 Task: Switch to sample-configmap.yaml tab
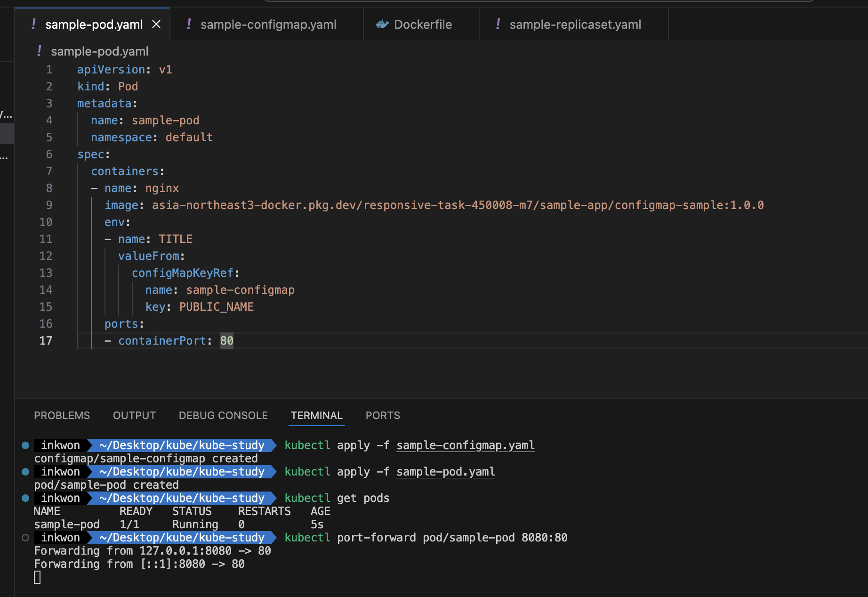(x=266, y=24)
